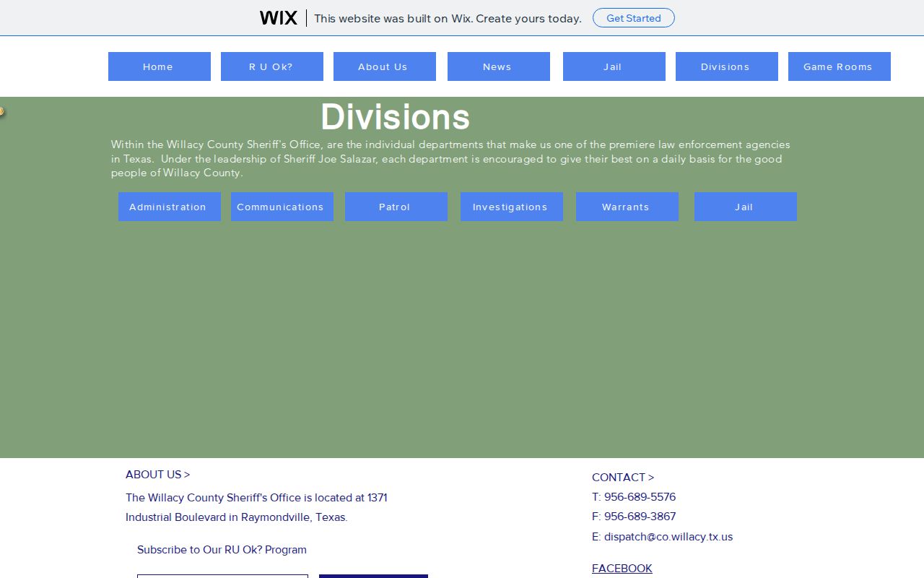This screenshot has width=924, height=578.
Task: Click telephone number 956-689-5576
Action: pos(640,497)
